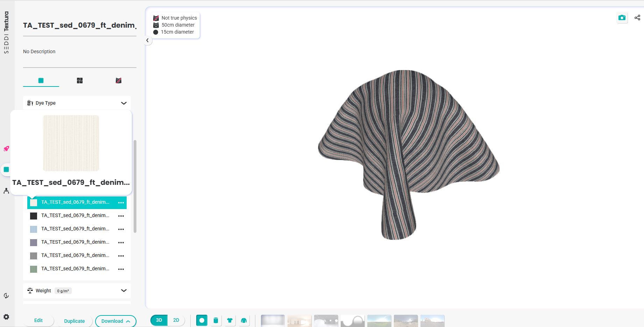Collapse the left panel with the arrow
The image size is (644, 327).
point(147,41)
